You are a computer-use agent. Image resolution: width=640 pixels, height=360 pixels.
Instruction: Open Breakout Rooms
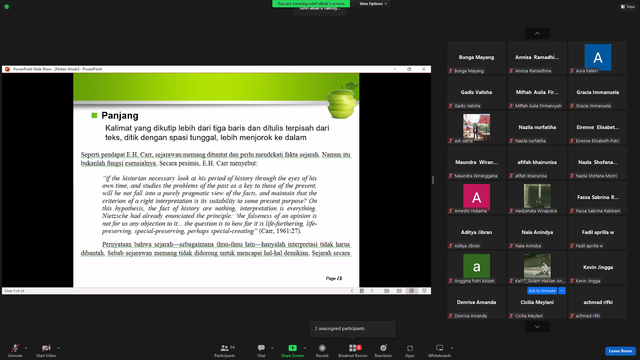click(353, 350)
